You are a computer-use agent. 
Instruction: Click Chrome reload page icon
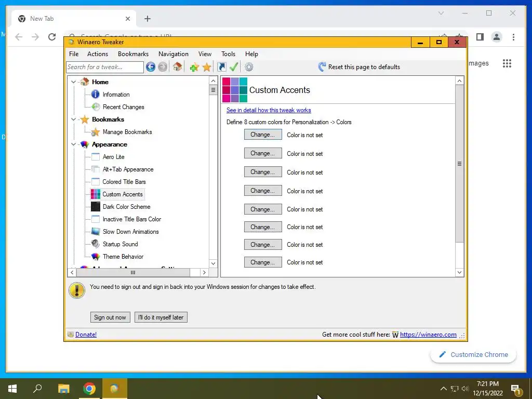(x=52, y=37)
